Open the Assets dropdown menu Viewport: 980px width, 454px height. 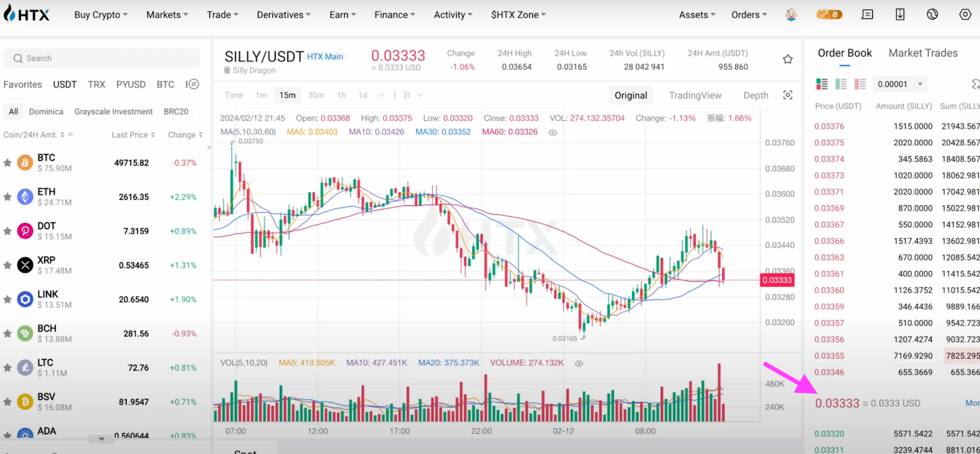click(x=697, y=15)
